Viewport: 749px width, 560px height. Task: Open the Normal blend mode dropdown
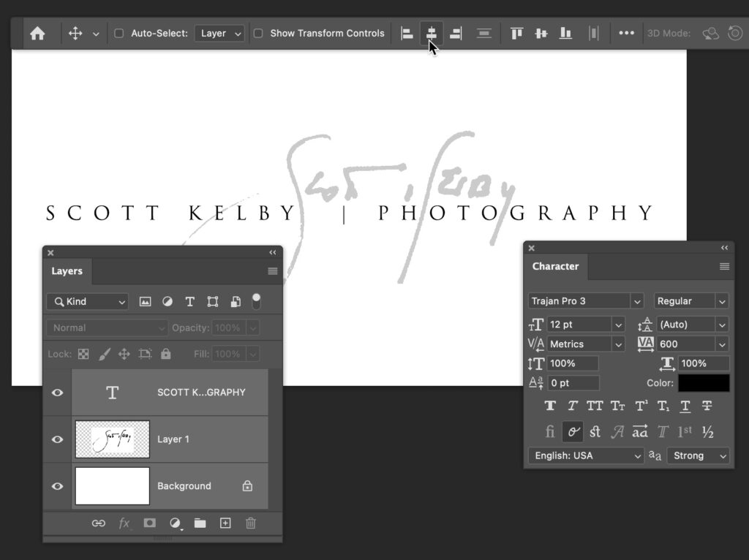(x=107, y=328)
